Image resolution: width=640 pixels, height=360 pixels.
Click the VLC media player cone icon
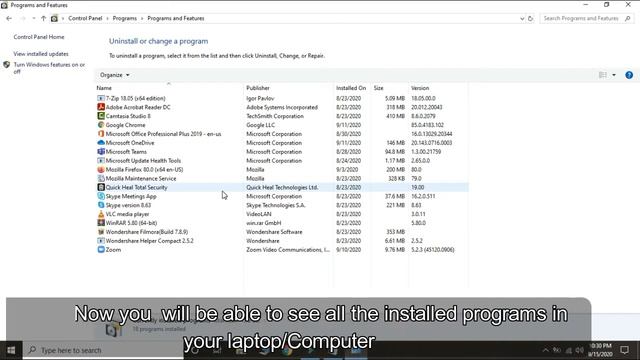tap(101, 214)
